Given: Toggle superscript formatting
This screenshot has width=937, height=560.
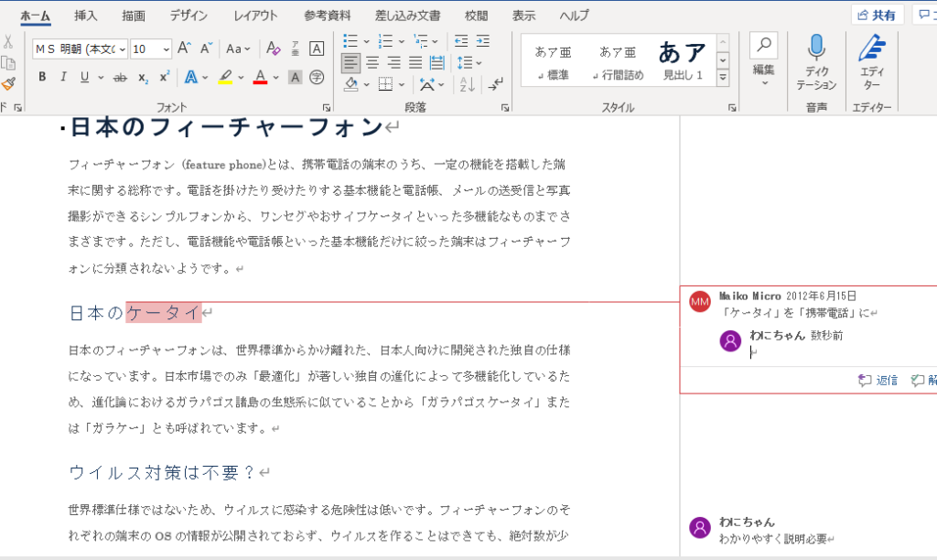Looking at the screenshot, I should pos(165,77).
